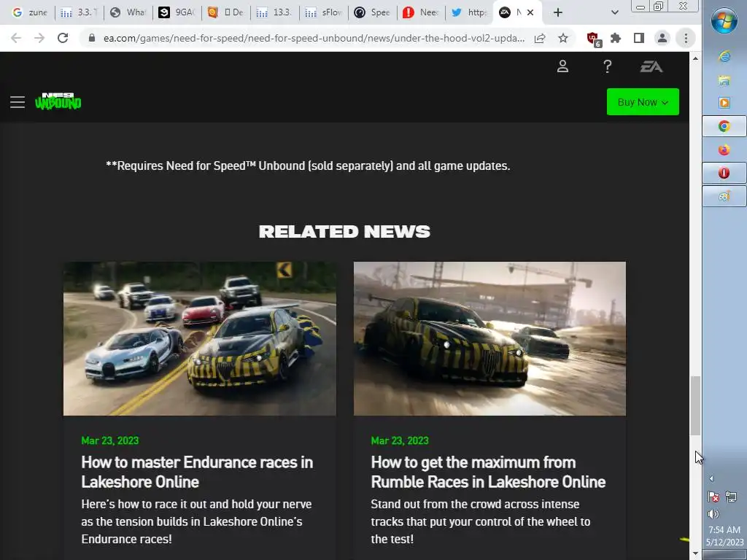Switch to the '13.3.' tab

click(274, 12)
